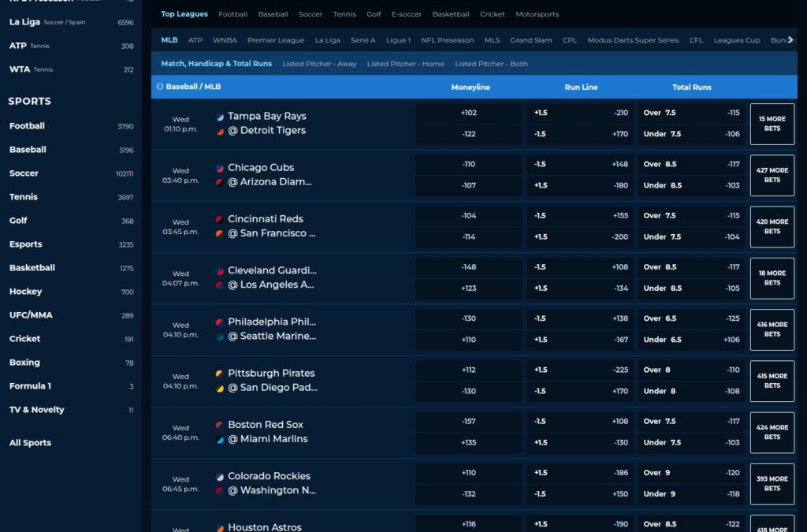Click the Detroit Tigers team logo icon
Image resolution: width=807 pixels, height=532 pixels.
(220, 131)
